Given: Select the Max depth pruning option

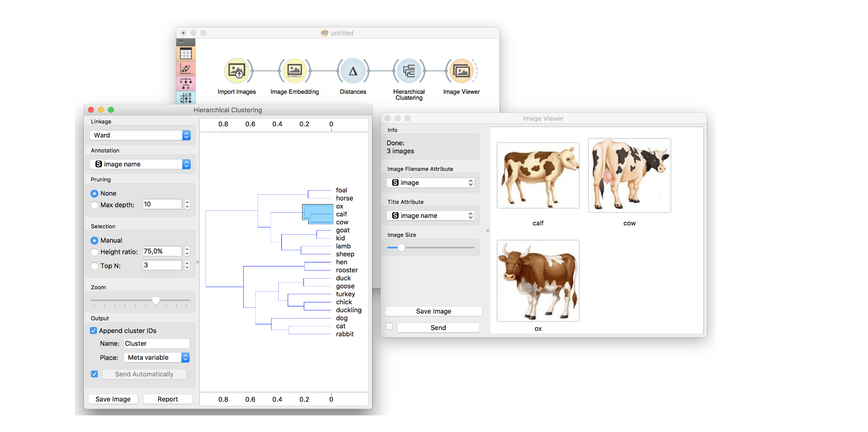Looking at the screenshot, I should tap(95, 205).
